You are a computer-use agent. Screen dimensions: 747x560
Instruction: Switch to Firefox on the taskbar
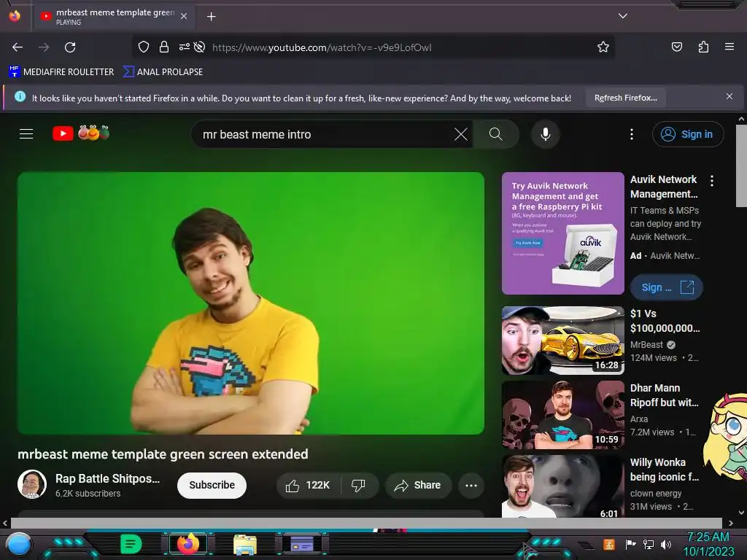188,544
